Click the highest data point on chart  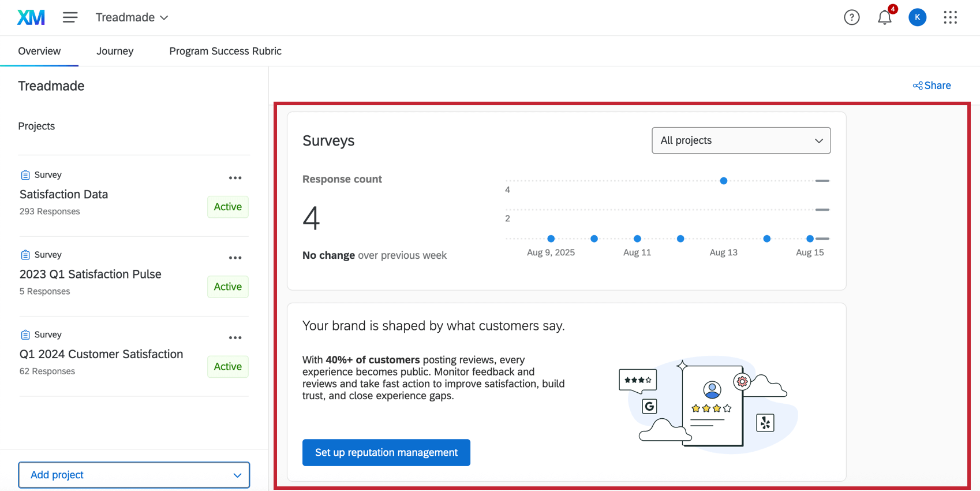723,181
